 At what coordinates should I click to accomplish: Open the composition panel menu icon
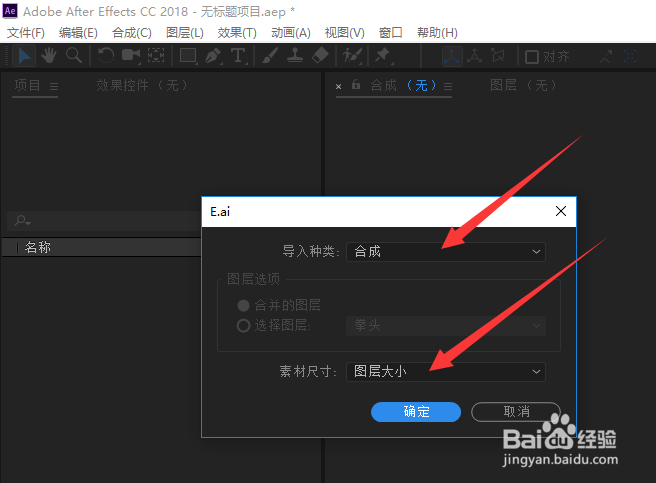pyautogui.click(x=448, y=86)
